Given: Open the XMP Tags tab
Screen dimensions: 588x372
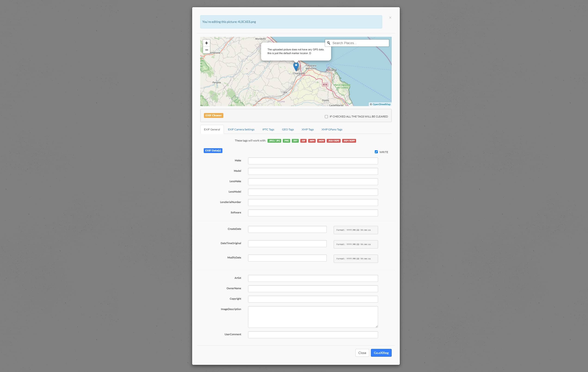Looking at the screenshot, I should coord(308,129).
